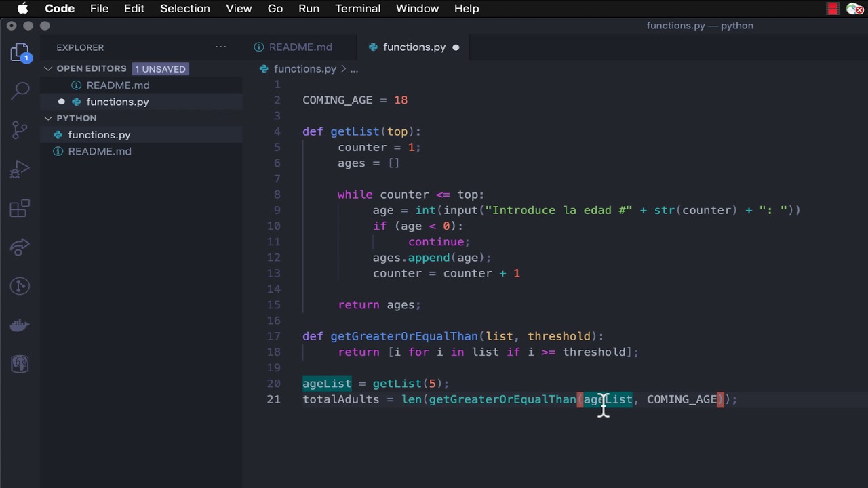The width and height of the screenshot is (868, 488).
Task: Click getList in the line 4 definition
Action: pyautogui.click(x=355, y=131)
